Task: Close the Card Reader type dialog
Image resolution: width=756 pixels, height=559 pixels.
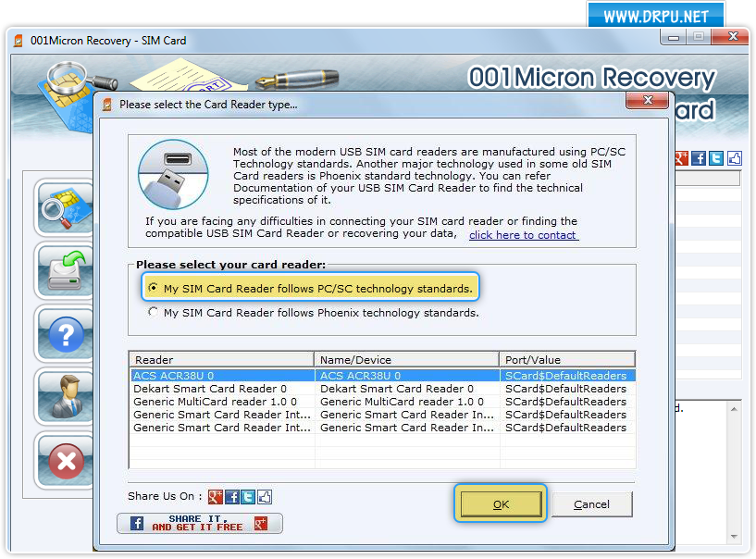Action: tap(648, 100)
